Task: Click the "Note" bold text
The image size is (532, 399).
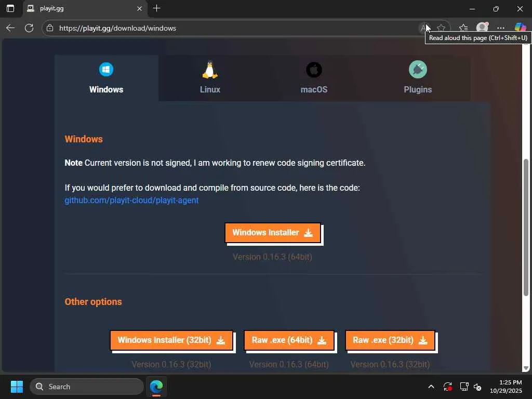Action: [x=74, y=163]
